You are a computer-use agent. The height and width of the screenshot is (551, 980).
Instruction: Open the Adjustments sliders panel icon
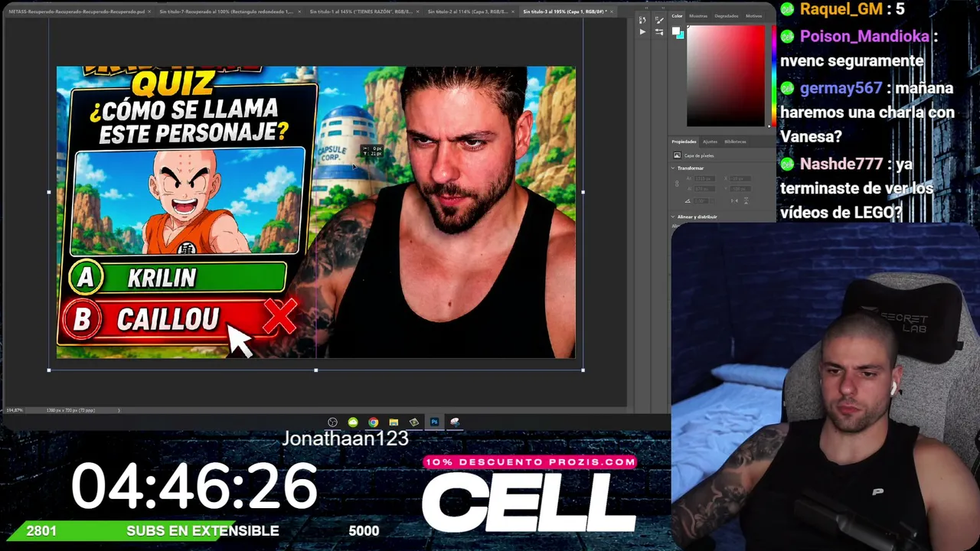tap(659, 32)
